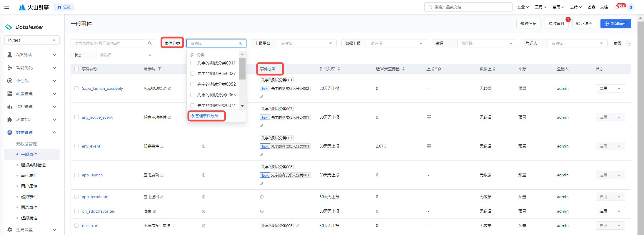Open 虚拟事件 in sidebar
This screenshot has width=644, height=235.
pyautogui.click(x=29, y=197)
